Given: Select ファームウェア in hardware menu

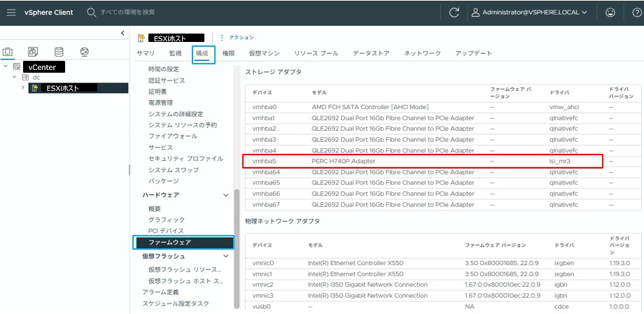Looking at the screenshot, I should point(183,243).
